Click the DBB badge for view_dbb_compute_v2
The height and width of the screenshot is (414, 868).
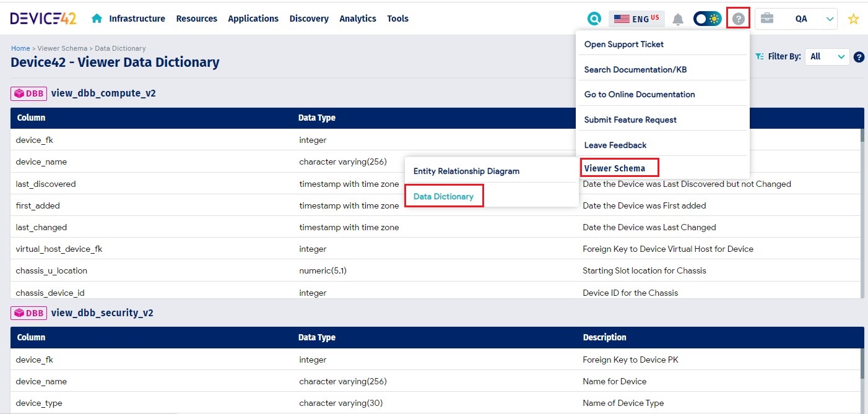click(x=28, y=93)
